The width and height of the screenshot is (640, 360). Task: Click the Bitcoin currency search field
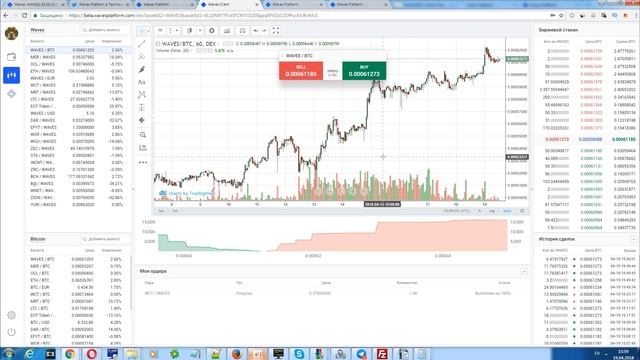pos(105,239)
